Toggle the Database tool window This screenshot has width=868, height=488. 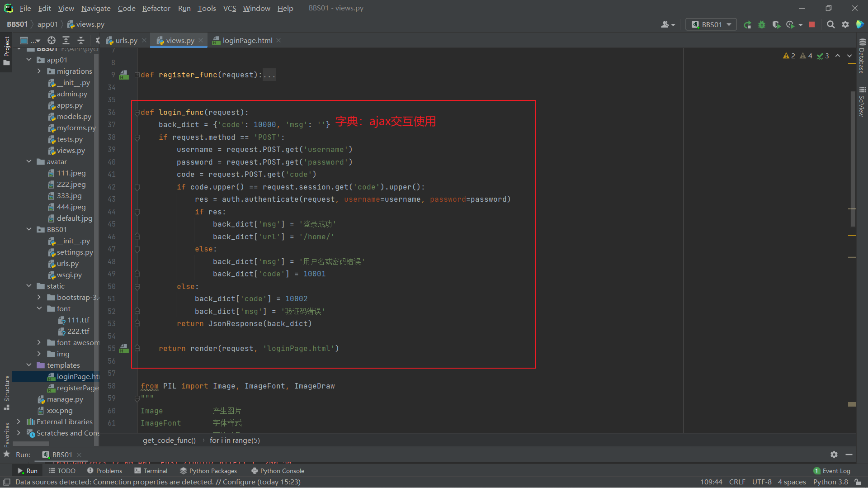coord(862,56)
